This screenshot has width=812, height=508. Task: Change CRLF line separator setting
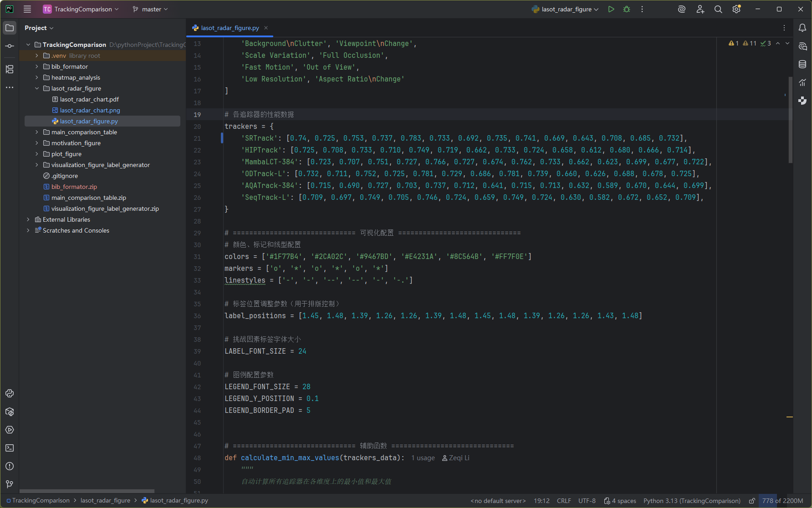[x=564, y=501]
